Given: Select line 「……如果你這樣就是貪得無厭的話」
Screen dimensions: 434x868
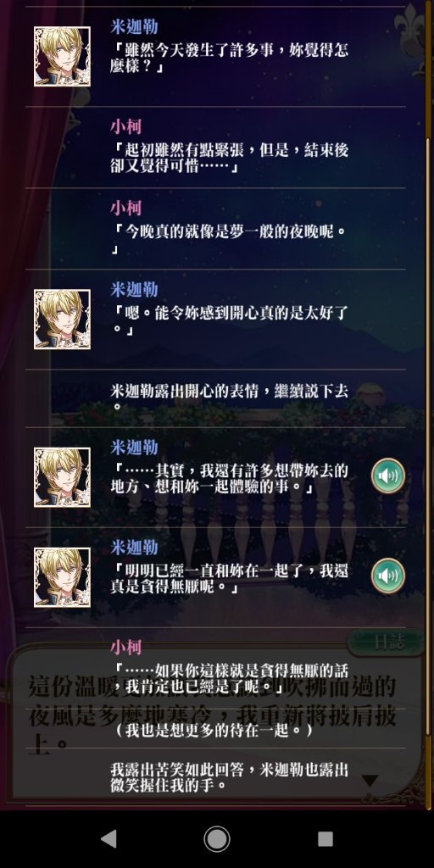Looking at the screenshot, I should click(x=230, y=679).
